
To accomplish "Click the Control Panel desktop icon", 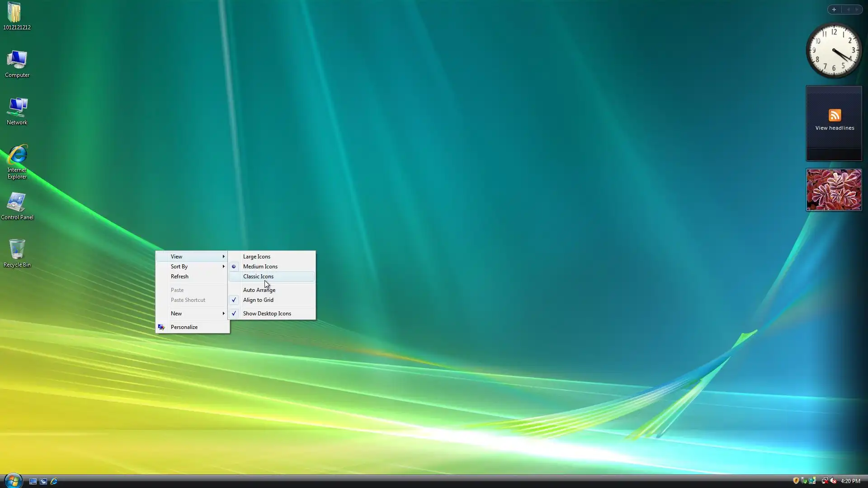I will click(x=17, y=206).
